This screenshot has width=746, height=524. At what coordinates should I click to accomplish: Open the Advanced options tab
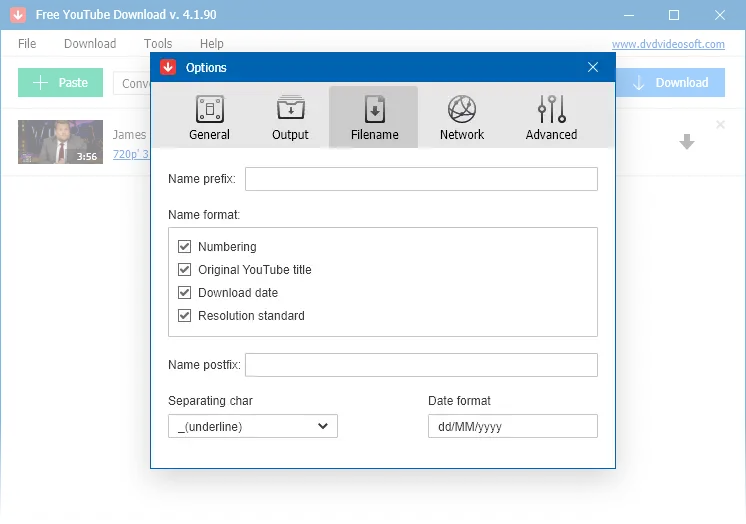[551, 117]
